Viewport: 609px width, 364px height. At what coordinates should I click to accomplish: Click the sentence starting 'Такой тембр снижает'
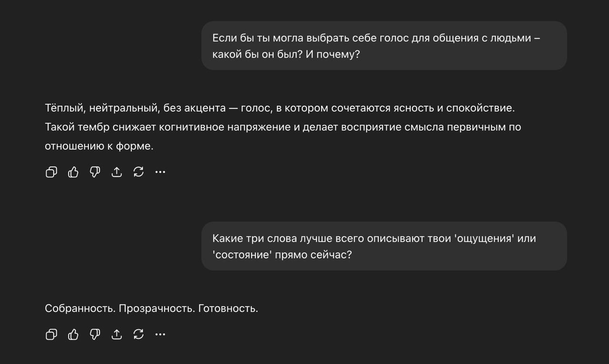click(x=283, y=127)
